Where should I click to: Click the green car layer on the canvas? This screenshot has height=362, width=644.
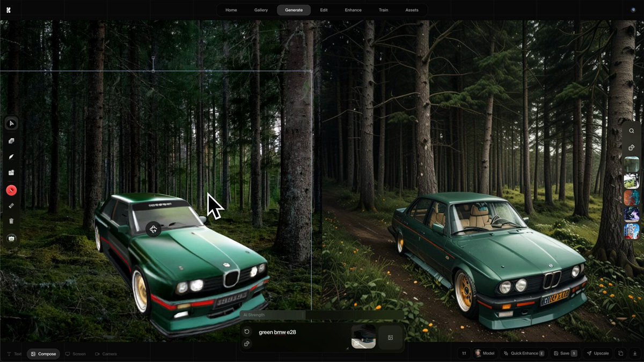point(182,265)
